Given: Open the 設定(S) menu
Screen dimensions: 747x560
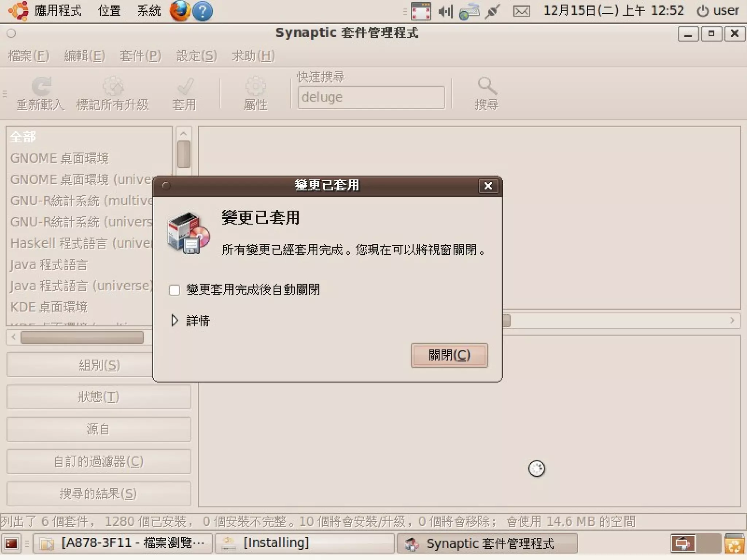Looking at the screenshot, I should tap(197, 56).
